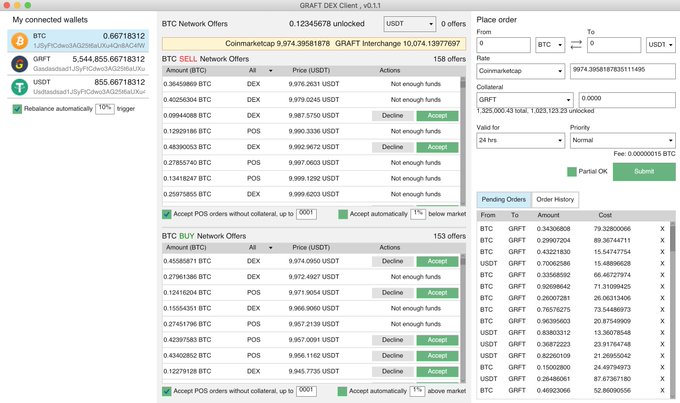Screen dimensions: 680x403
Task: Click the 1% below market field
Action: [x=418, y=214]
